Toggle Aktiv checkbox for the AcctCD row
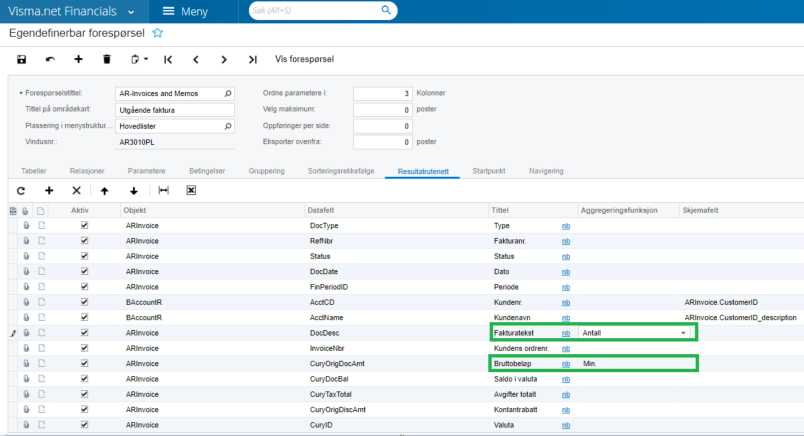The width and height of the screenshot is (804, 436). (x=84, y=302)
